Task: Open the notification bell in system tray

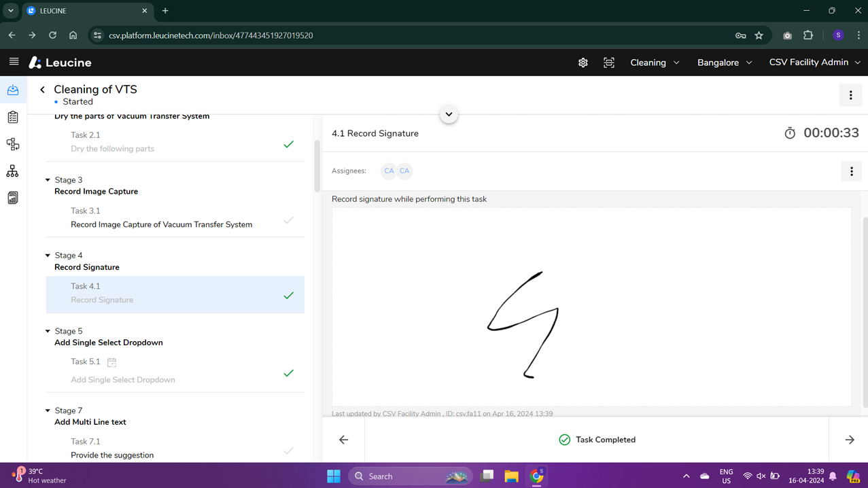Action: (833, 476)
